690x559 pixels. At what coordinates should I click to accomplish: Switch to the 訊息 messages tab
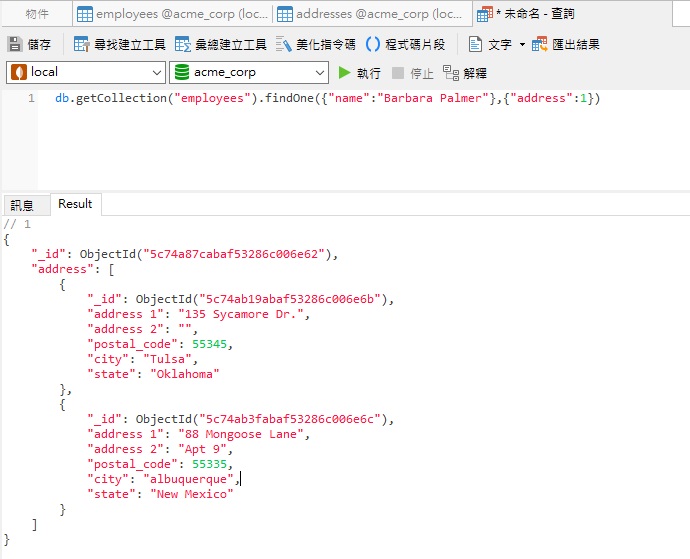point(22,205)
